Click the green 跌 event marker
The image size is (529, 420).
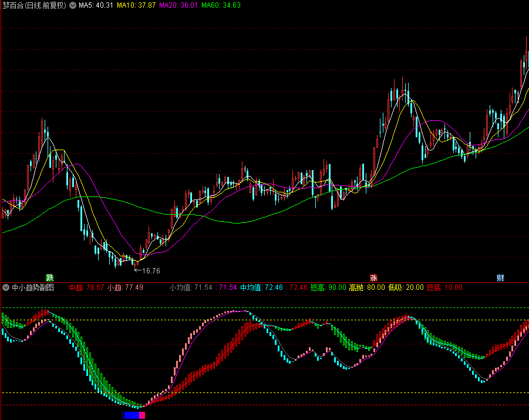point(49,278)
